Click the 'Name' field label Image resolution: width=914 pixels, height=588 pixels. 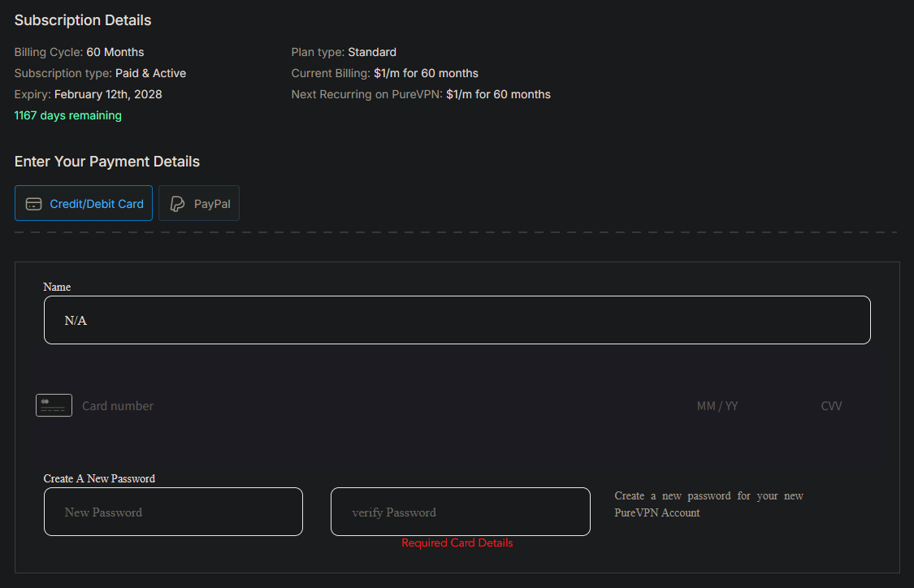click(x=57, y=287)
